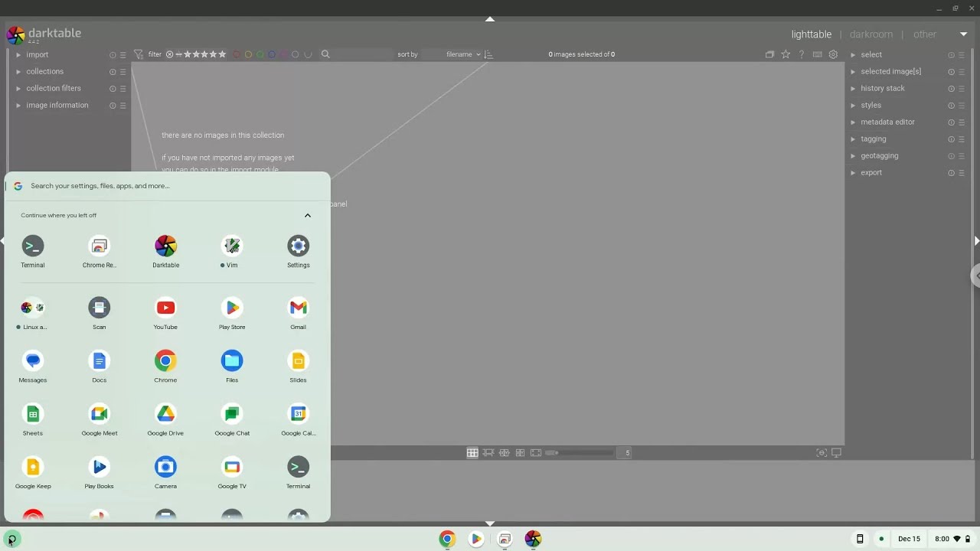Expand the tagging module

873,139
